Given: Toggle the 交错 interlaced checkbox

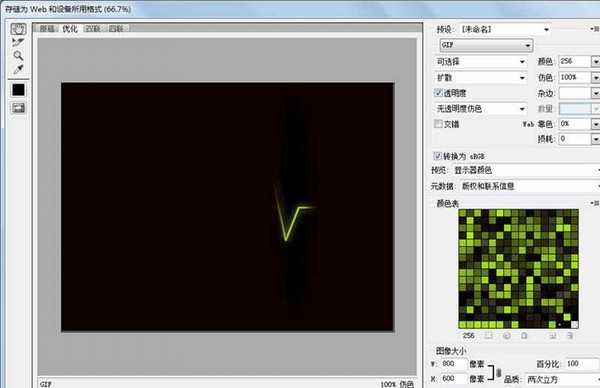Looking at the screenshot, I should coord(438,124).
